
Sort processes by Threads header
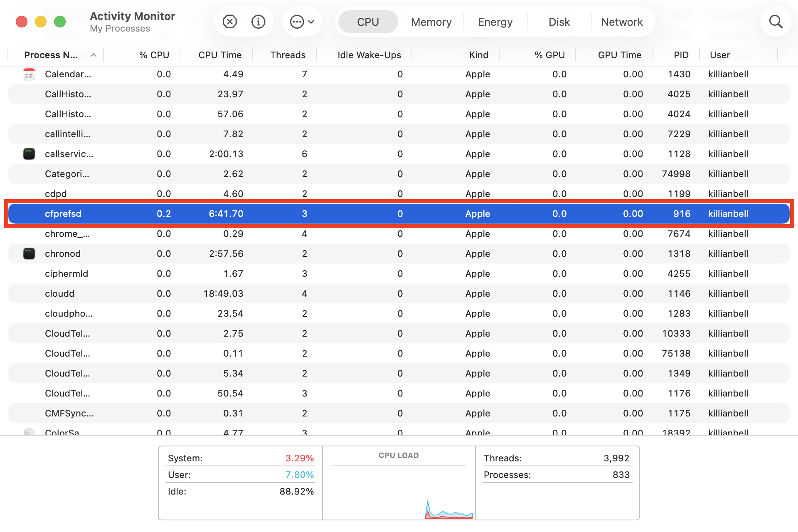(288, 54)
